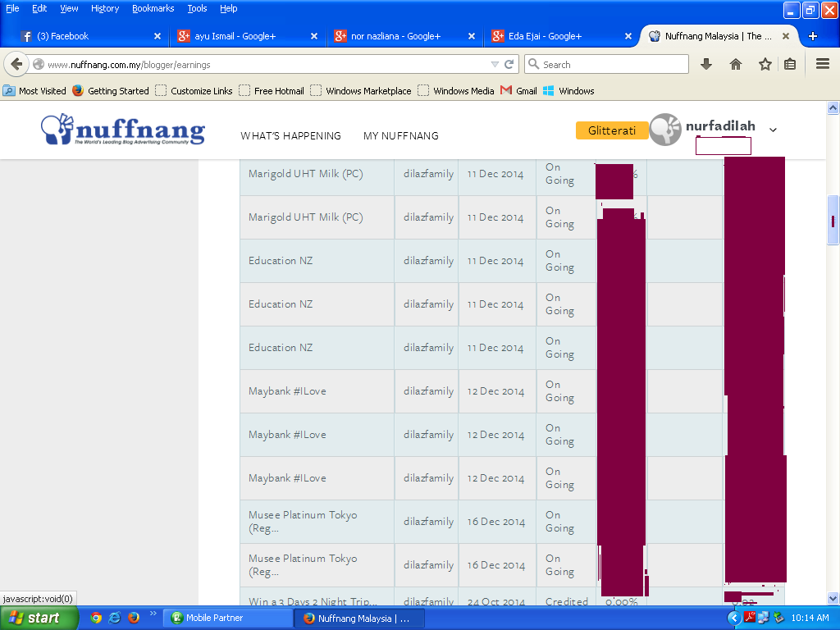The width and height of the screenshot is (840, 630).
Task: Close the ayu Ismail Google+ tab
Action: 314,36
